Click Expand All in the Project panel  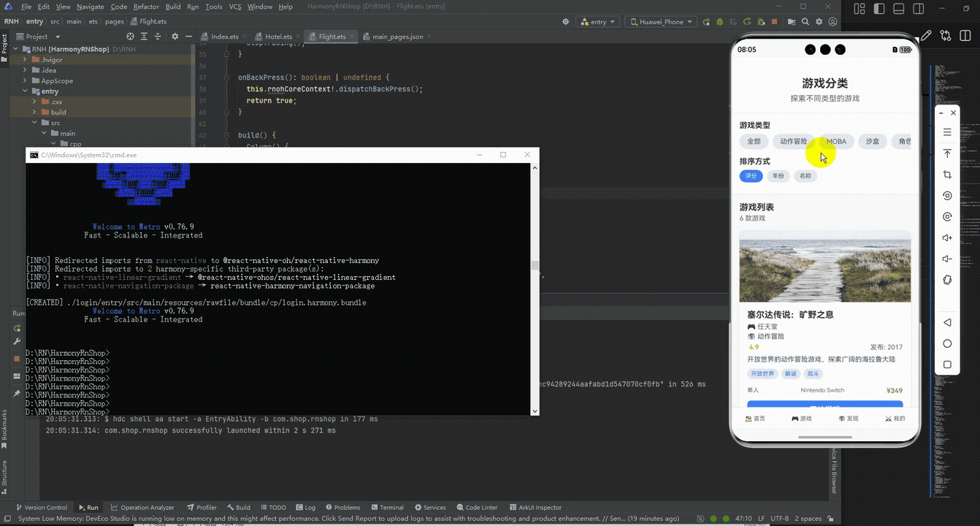coord(145,37)
